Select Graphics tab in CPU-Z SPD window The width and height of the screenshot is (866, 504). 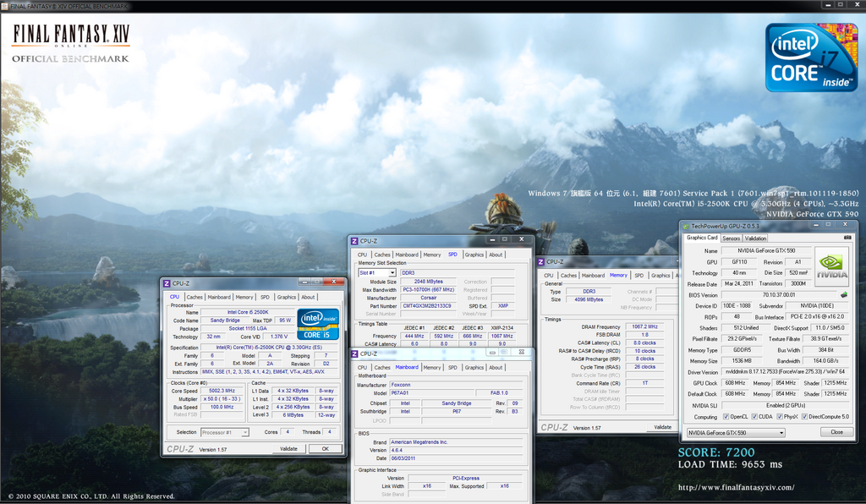474,255
